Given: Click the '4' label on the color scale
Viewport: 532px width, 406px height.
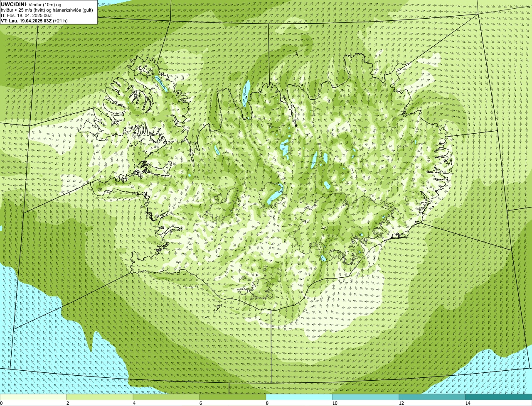Looking at the screenshot, I should pos(134,403).
